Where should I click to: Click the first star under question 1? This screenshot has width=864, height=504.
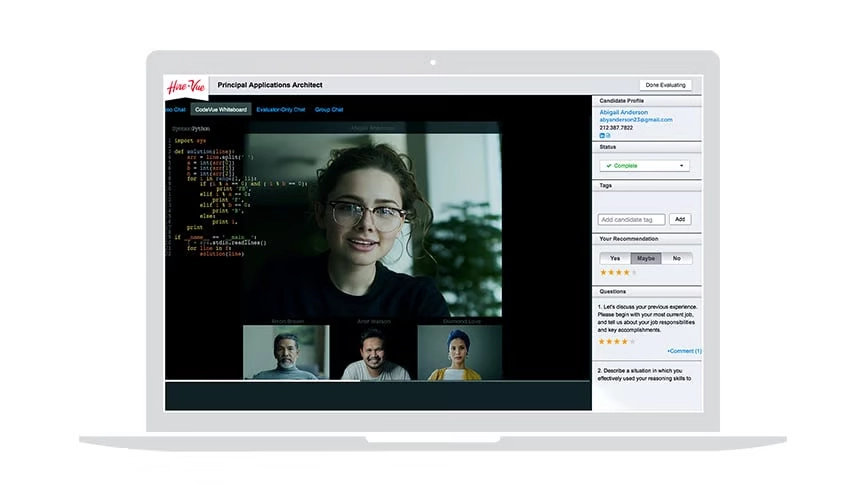coord(602,342)
